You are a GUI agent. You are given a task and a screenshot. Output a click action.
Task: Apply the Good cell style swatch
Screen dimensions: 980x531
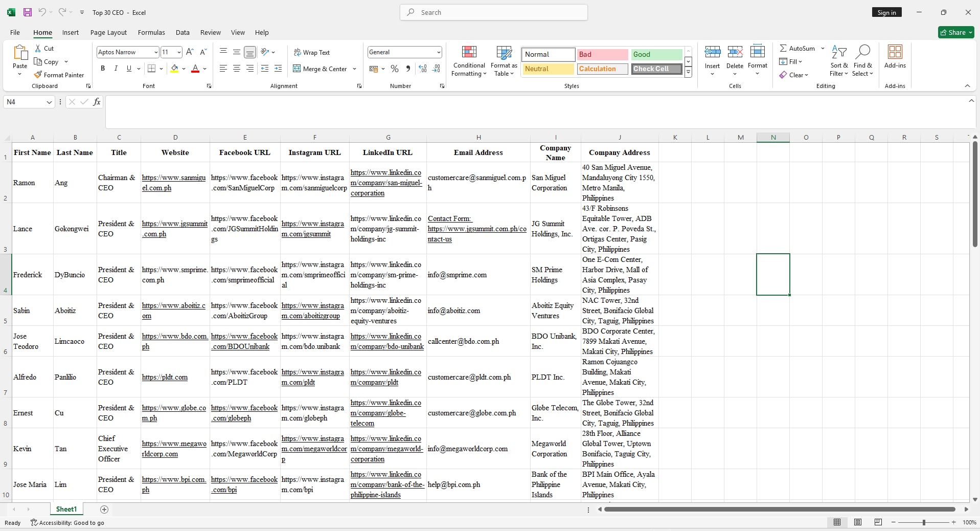tap(656, 54)
